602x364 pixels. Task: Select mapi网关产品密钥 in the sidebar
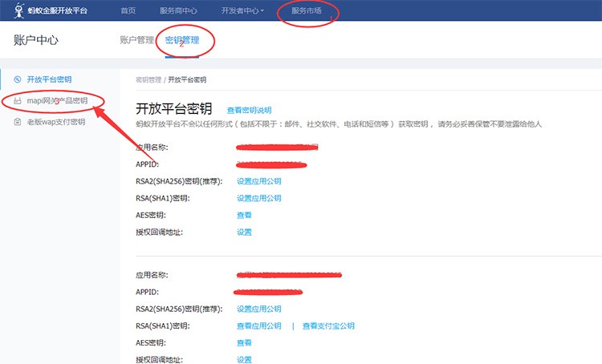[x=57, y=100]
